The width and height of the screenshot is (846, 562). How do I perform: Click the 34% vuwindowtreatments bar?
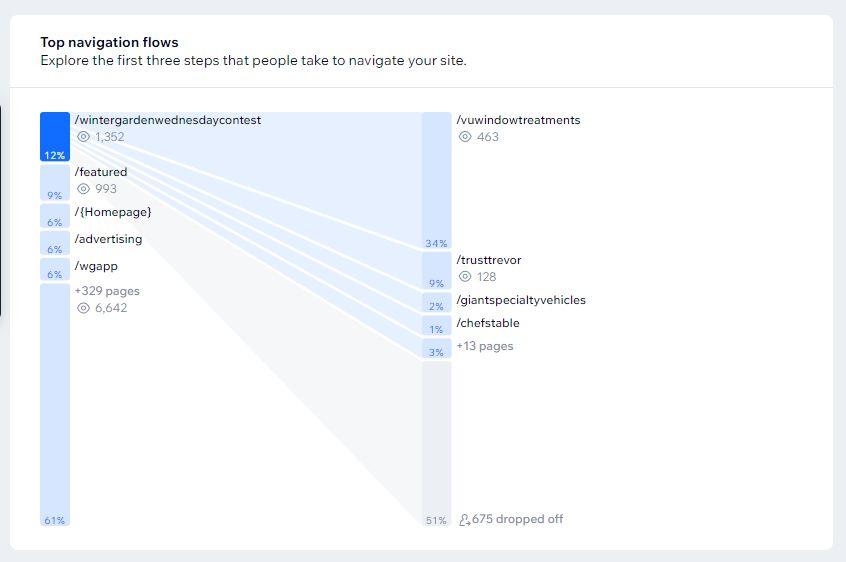(x=436, y=180)
